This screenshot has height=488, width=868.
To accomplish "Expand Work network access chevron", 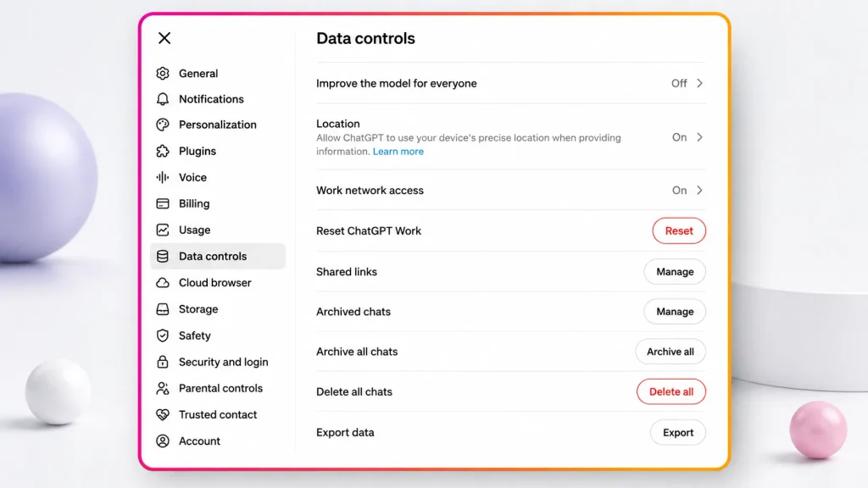I will [x=699, y=191].
